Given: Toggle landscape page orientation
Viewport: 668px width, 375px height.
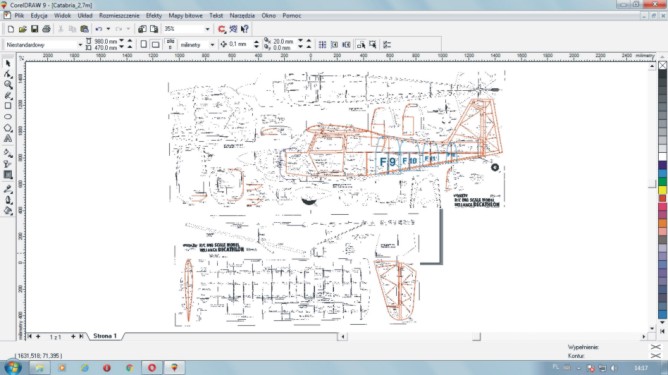Looking at the screenshot, I should (x=155, y=44).
